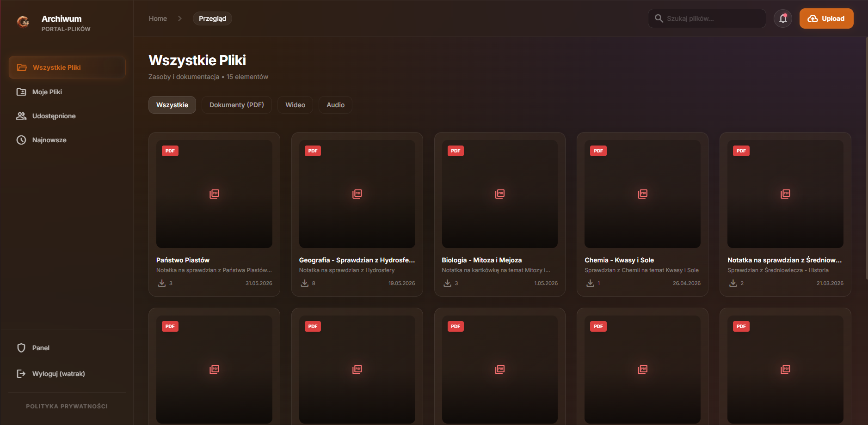Viewport: 868px width, 425px height.
Task: Click the date 26.04.2026
Action: (687, 283)
